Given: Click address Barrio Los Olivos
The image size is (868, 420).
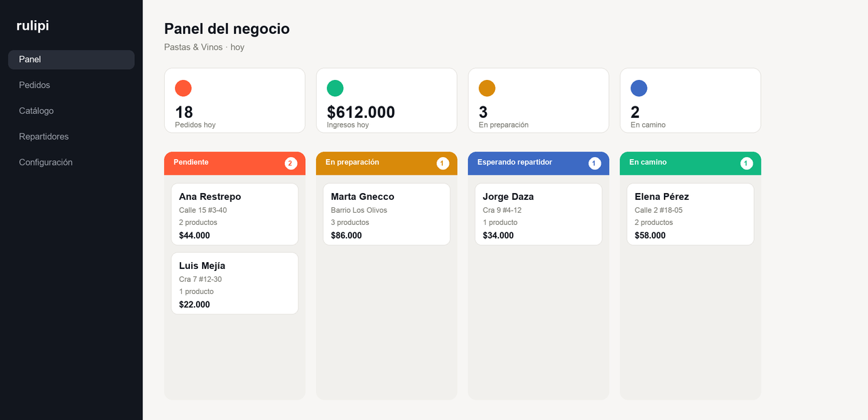Looking at the screenshot, I should coord(359,210).
